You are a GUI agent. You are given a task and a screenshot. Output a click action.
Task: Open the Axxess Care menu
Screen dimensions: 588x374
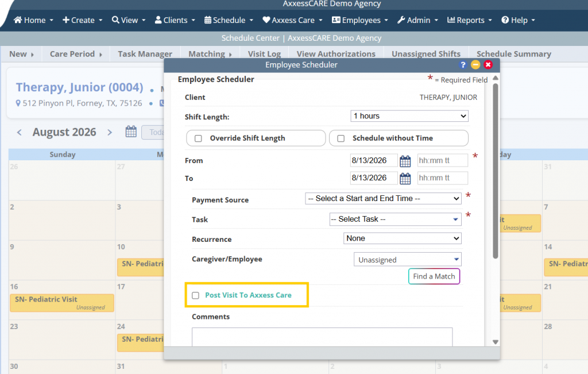click(x=292, y=20)
